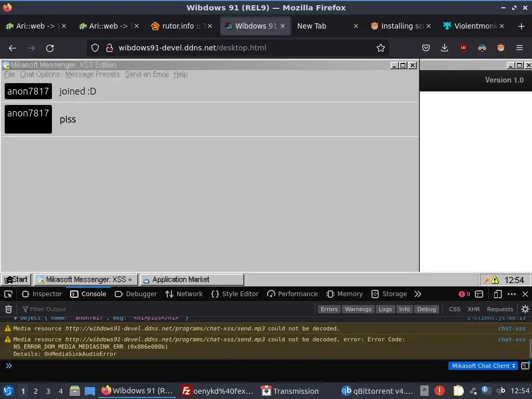Go back with the browser back arrow
This screenshot has width=532, height=399.
click(12, 48)
